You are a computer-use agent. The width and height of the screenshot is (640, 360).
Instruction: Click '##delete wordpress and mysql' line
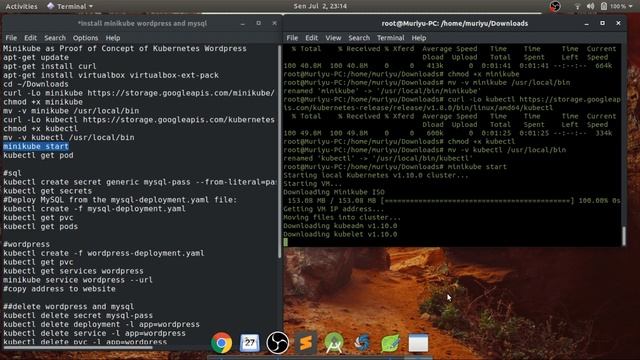click(x=69, y=306)
